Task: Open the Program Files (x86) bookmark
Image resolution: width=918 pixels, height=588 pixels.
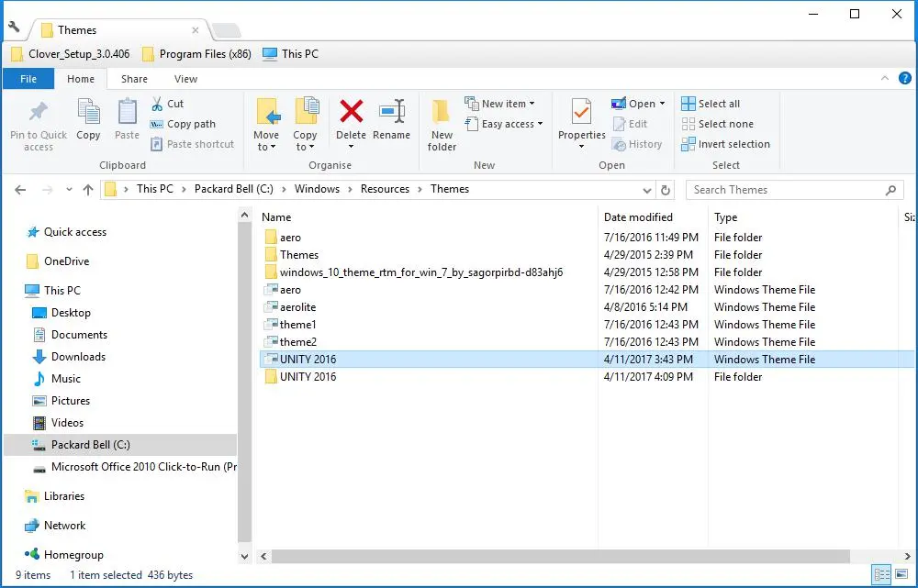Action: [x=196, y=54]
